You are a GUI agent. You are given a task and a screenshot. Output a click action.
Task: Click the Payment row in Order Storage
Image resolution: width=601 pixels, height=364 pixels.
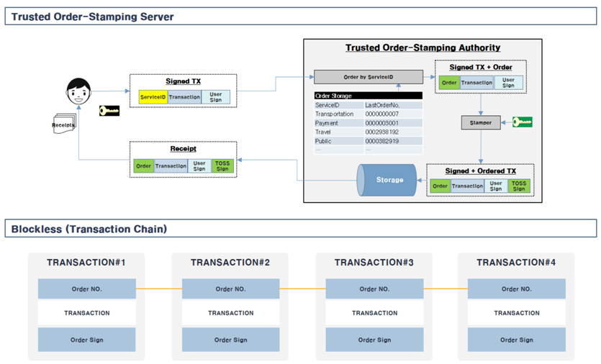[368, 123]
